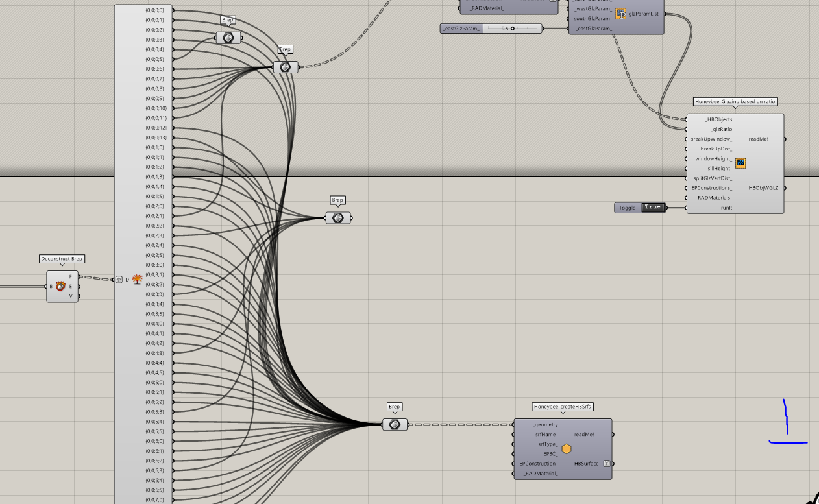Select the topmost small Brep parameter icon
819x504 pixels.
pos(228,38)
